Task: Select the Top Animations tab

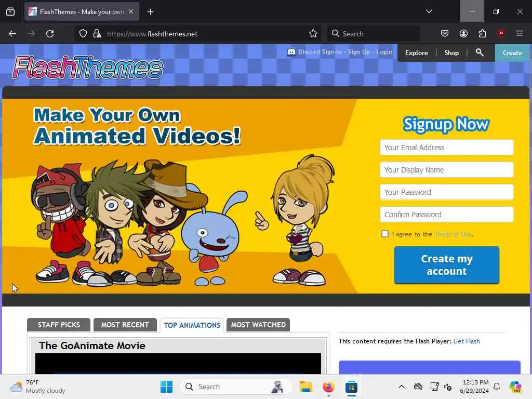Action: (192, 325)
